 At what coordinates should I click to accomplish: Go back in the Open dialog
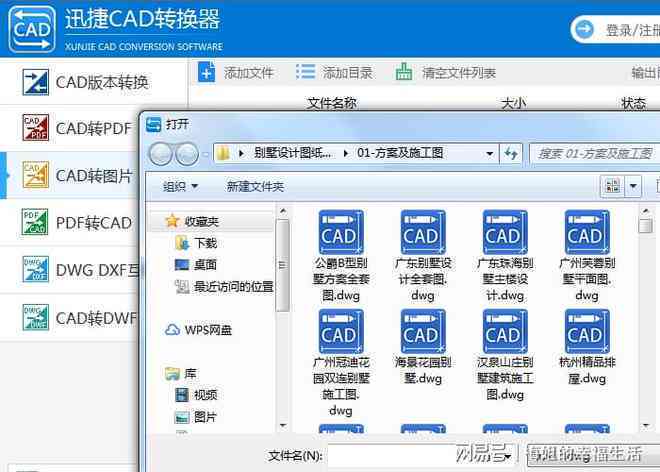160,154
